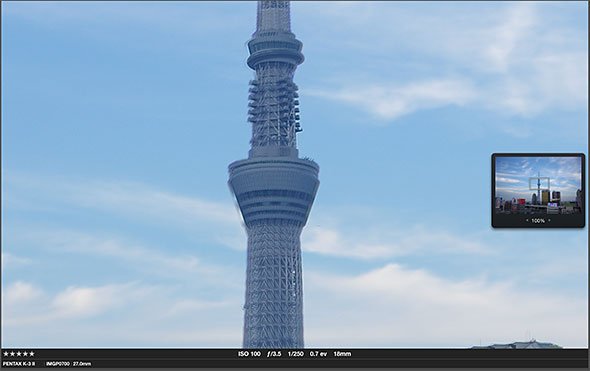
Task: Select the viewport rectangle in the navigator
Action: [x=539, y=183]
